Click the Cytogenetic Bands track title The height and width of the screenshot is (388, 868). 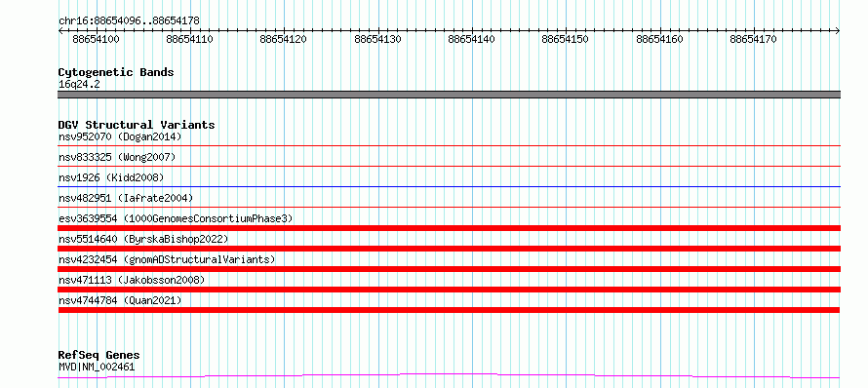(116, 72)
